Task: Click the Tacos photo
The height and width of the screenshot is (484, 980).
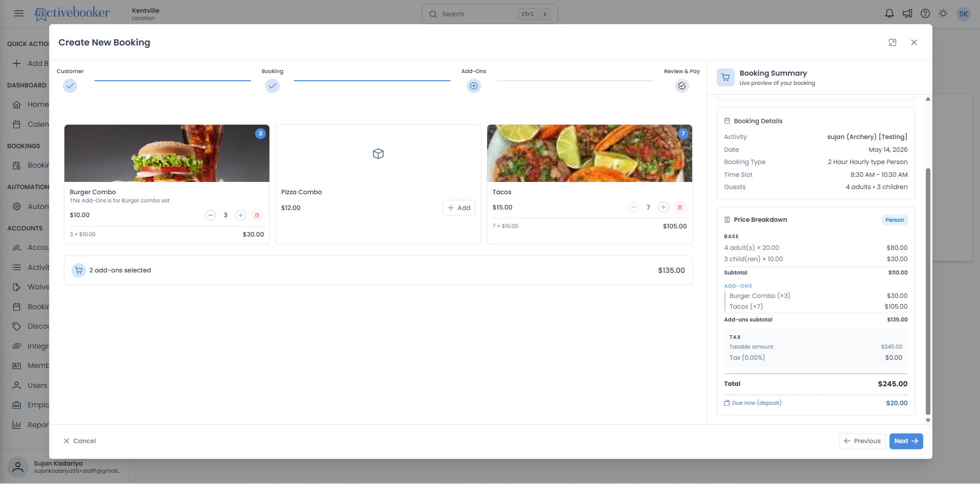Action: click(589, 153)
